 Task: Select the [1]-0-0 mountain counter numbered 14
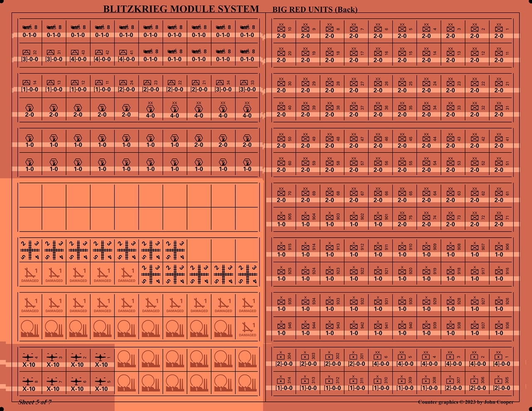point(30,86)
